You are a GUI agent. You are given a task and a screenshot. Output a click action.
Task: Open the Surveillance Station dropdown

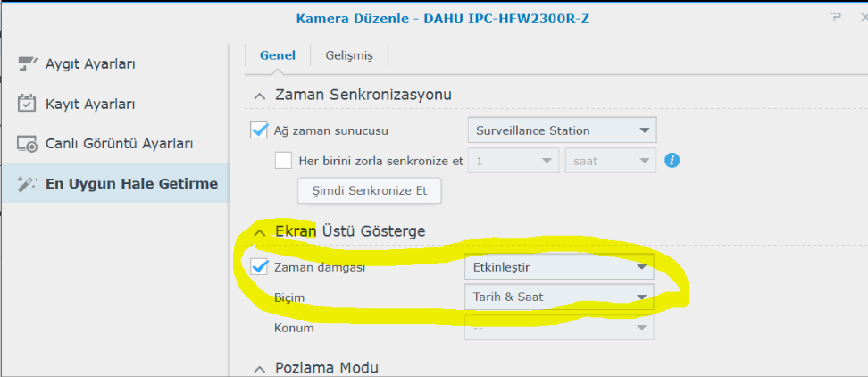click(562, 130)
